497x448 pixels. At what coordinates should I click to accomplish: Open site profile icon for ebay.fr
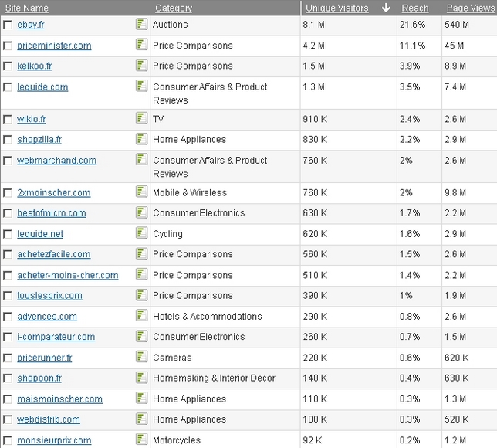coord(141,24)
